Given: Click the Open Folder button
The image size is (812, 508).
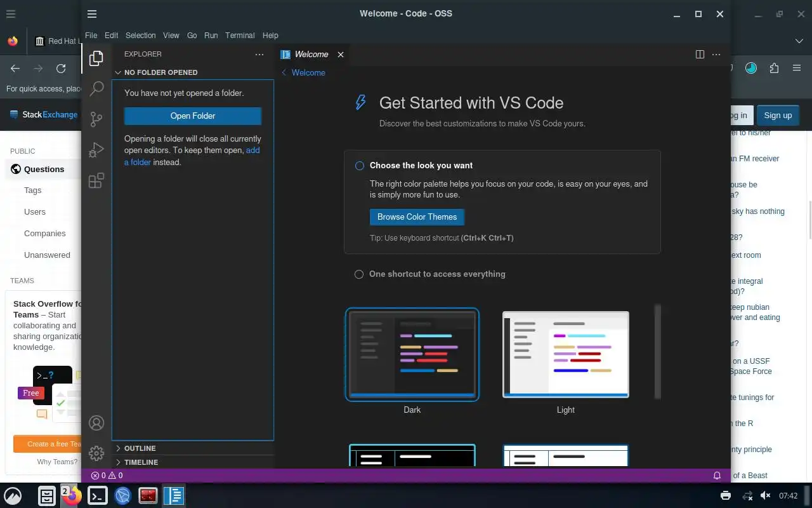Looking at the screenshot, I should coord(193,116).
